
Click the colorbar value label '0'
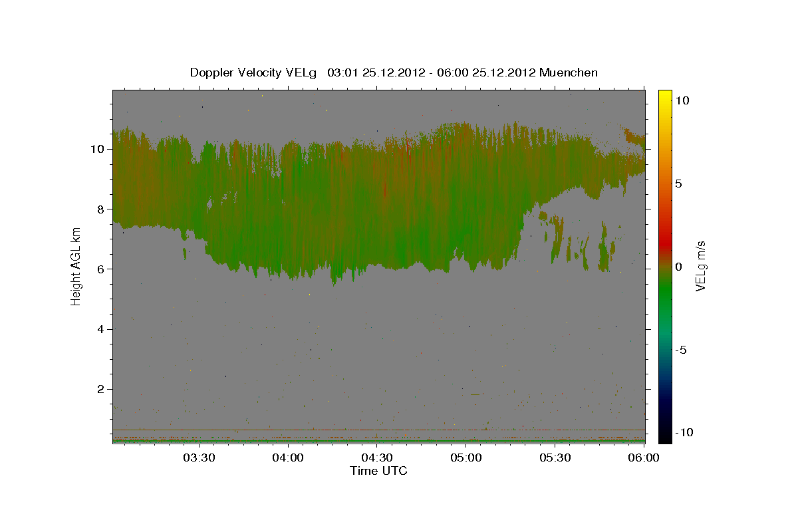[679, 267]
